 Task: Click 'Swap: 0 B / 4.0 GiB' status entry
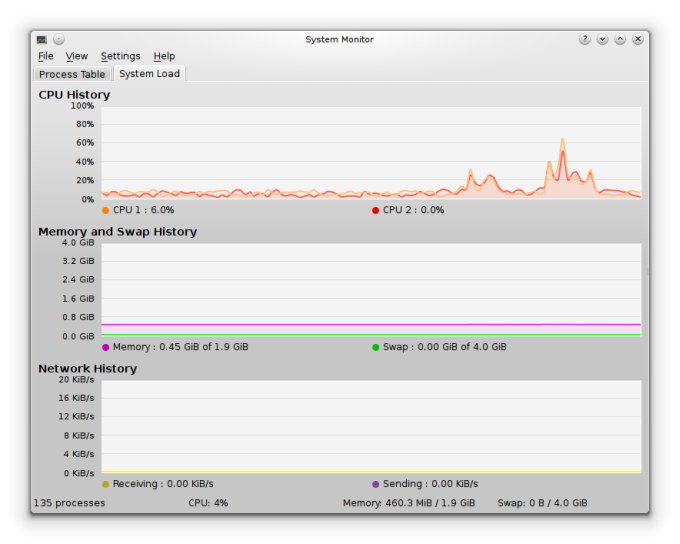[543, 503]
